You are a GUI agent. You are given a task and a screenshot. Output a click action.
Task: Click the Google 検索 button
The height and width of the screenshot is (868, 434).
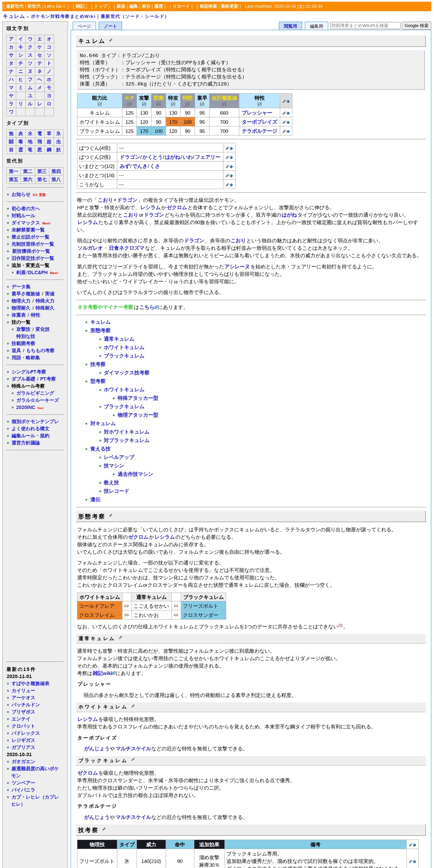click(x=416, y=26)
